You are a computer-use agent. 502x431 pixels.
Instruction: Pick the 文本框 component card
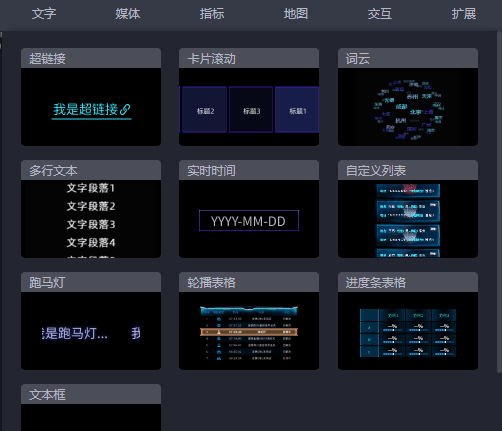(x=91, y=408)
